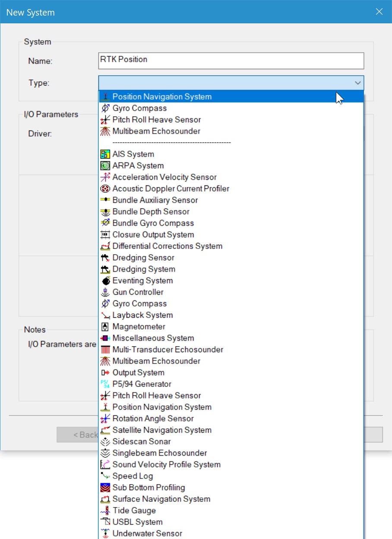
Task: Click the Acoustic Doppler Current Profiler icon
Action: pos(105,189)
